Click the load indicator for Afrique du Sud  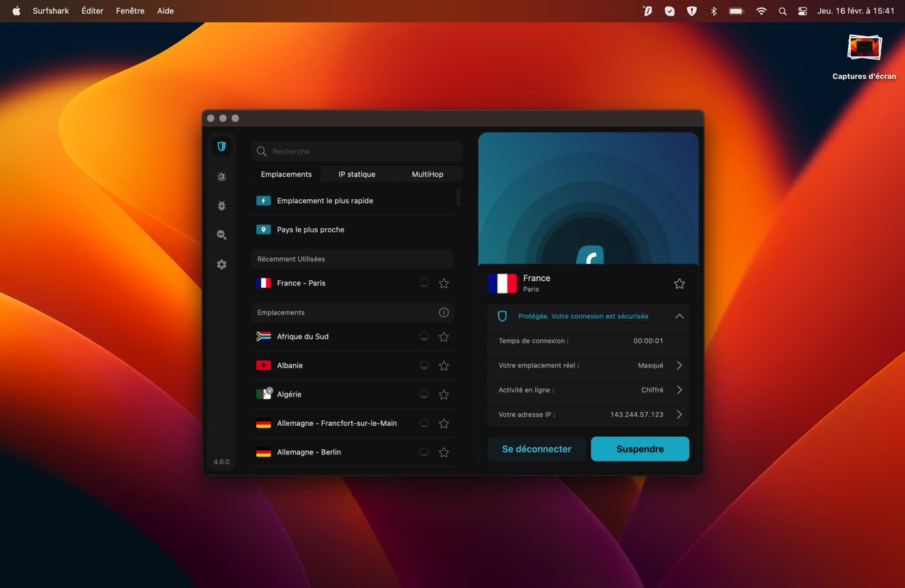click(x=424, y=337)
